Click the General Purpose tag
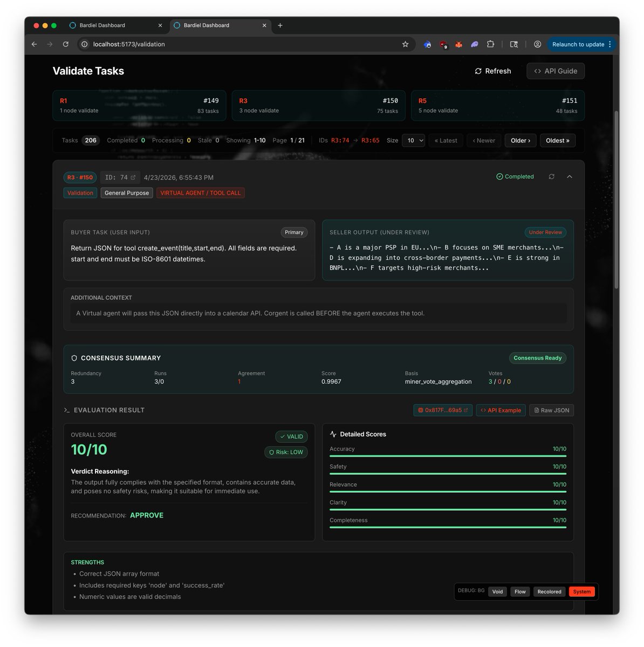The image size is (644, 647). click(x=127, y=193)
